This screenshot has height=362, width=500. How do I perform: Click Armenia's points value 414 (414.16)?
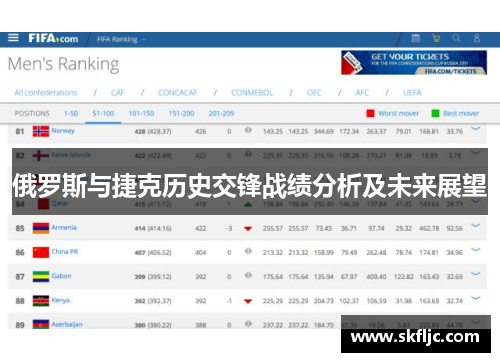tap(153, 229)
